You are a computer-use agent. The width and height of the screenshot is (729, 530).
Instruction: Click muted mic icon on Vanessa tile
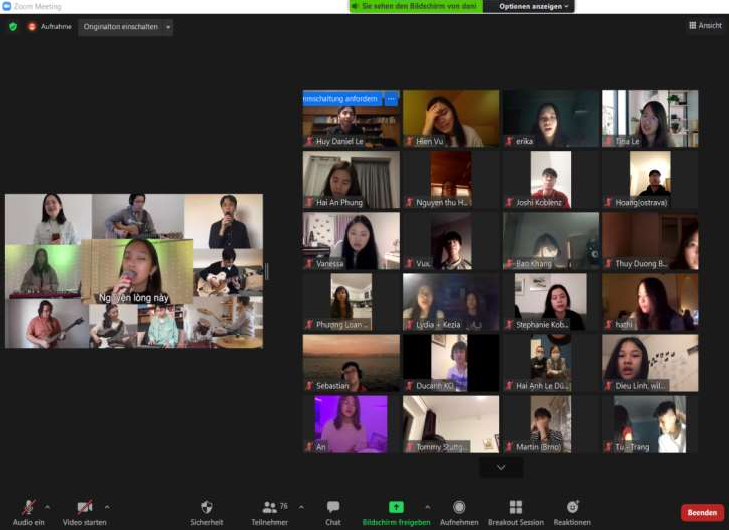[x=309, y=263]
